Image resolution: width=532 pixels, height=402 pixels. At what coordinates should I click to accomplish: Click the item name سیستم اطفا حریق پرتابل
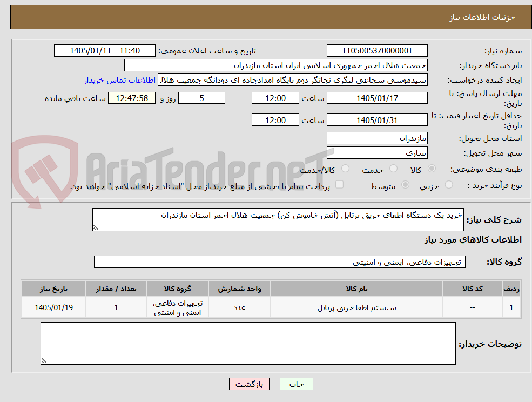tap(356, 308)
